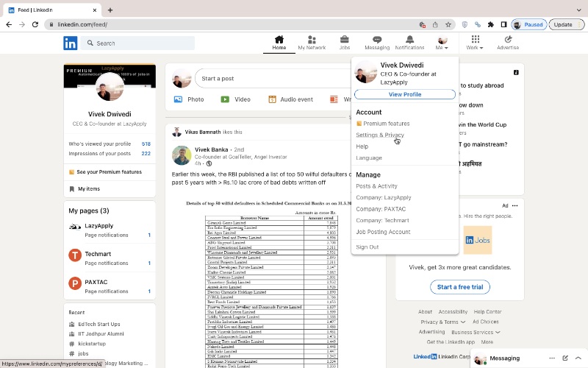Click the browser Update button
Viewport: 588px width, 368px height.
(x=566, y=25)
